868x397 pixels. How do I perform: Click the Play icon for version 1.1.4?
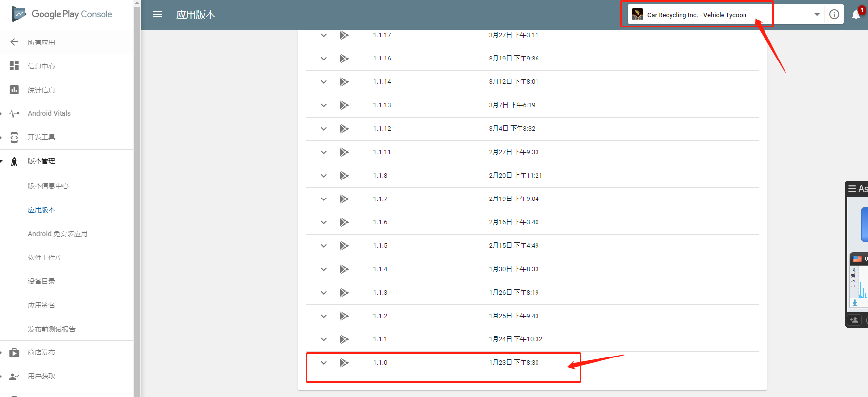pyautogui.click(x=344, y=269)
